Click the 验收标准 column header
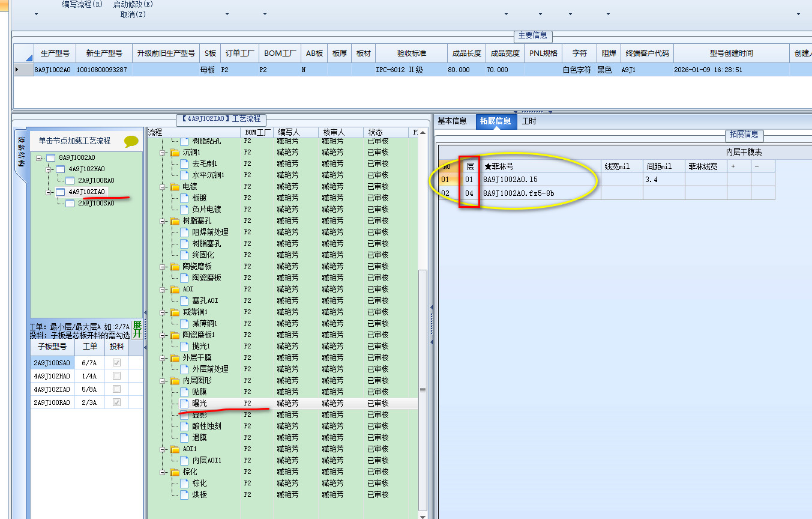Image resolution: width=812 pixels, height=519 pixels. point(411,53)
